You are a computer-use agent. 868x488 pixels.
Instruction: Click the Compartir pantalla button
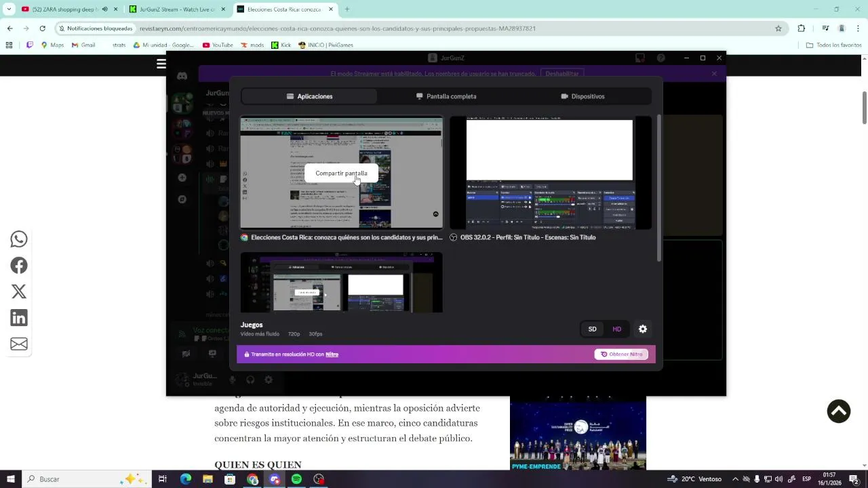click(341, 173)
